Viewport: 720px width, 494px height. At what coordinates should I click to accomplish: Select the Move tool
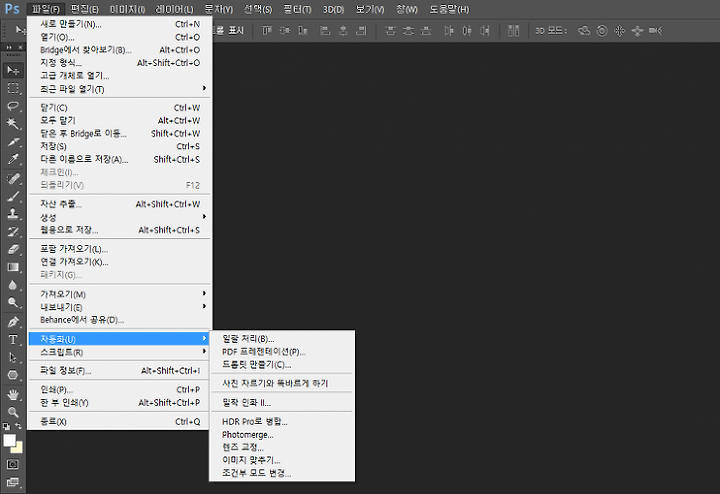(x=13, y=70)
